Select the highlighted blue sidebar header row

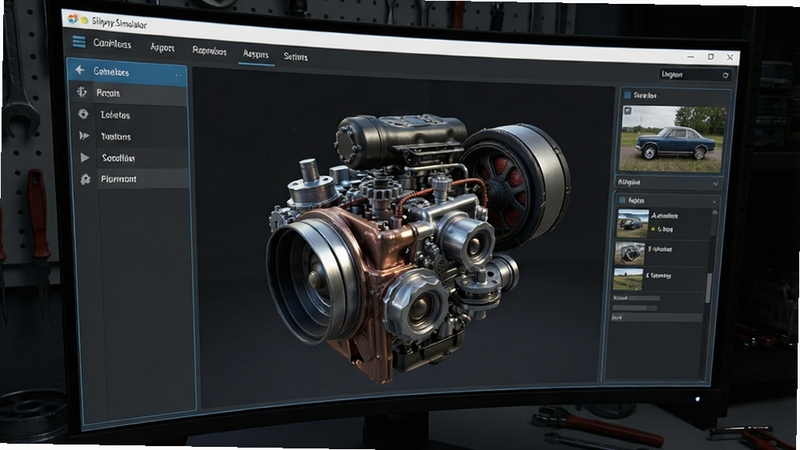point(128,72)
